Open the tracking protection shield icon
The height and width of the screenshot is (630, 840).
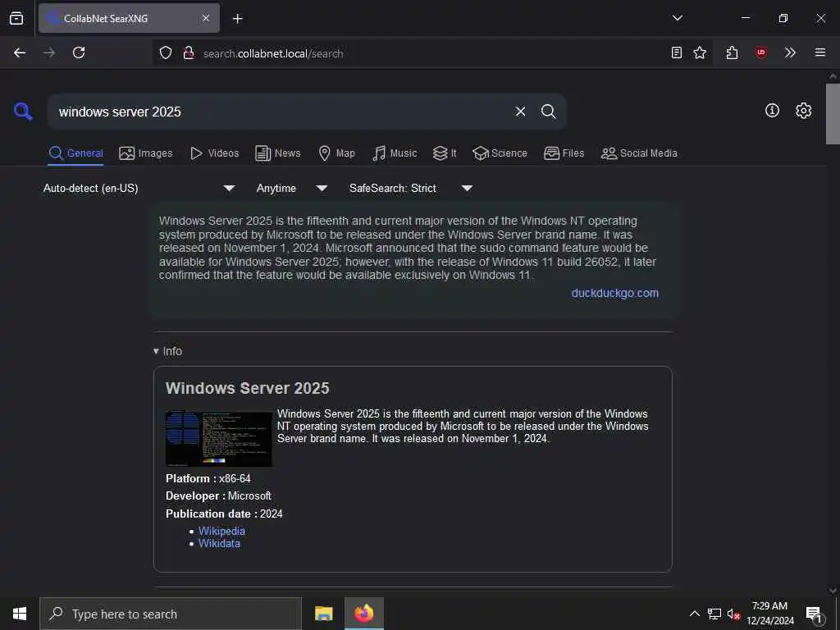pos(166,53)
